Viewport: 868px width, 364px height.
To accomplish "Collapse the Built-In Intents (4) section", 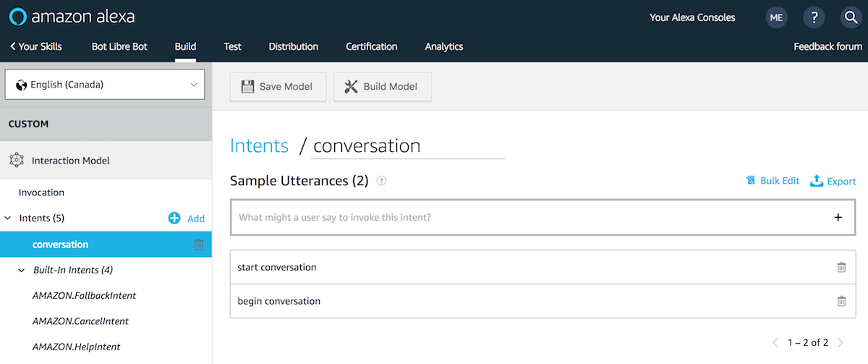I will (x=22, y=270).
